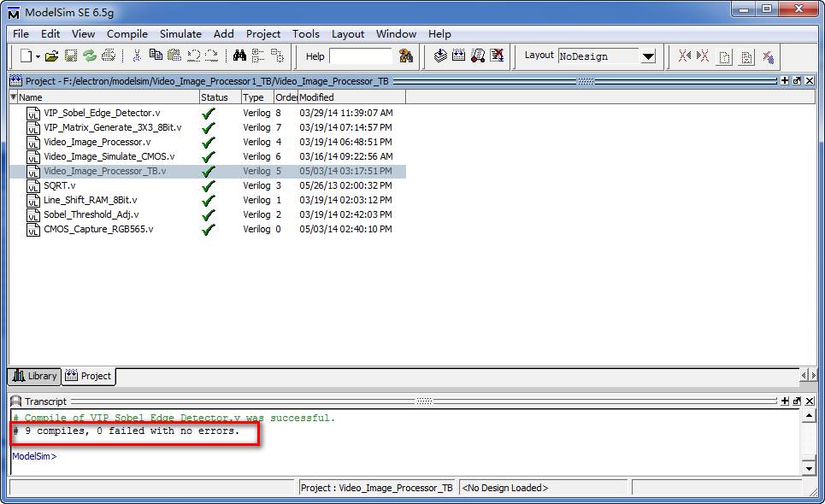825x504 pixels.
Task: Open the Compile menu
Action: pyautogui.click(x=127, y=34)
